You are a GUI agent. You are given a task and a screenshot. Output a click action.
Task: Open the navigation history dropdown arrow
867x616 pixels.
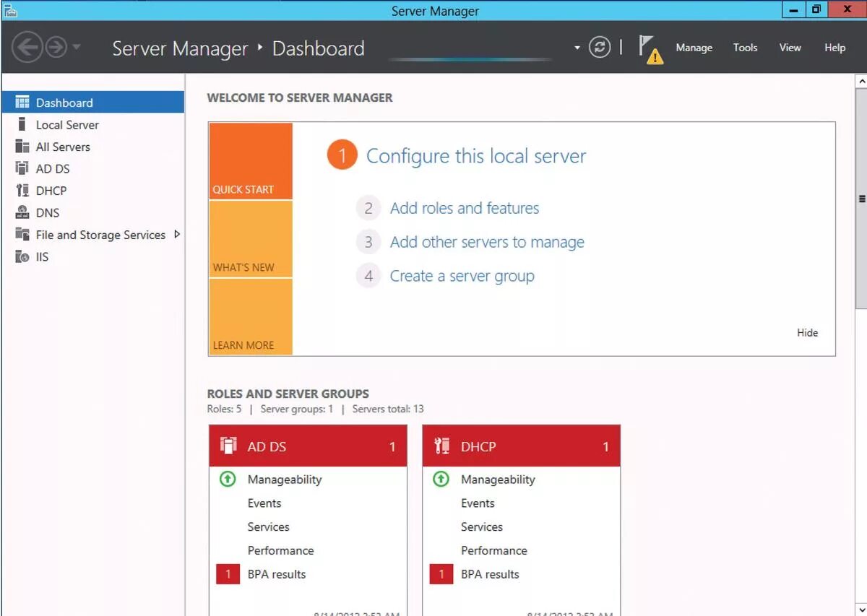(76, 48)
